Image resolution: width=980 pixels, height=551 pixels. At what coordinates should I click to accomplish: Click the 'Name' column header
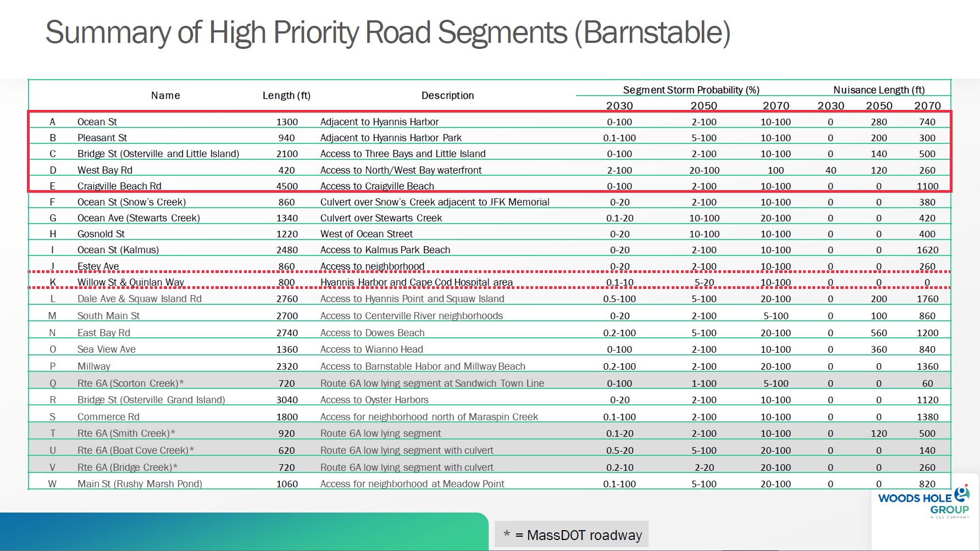165,96
